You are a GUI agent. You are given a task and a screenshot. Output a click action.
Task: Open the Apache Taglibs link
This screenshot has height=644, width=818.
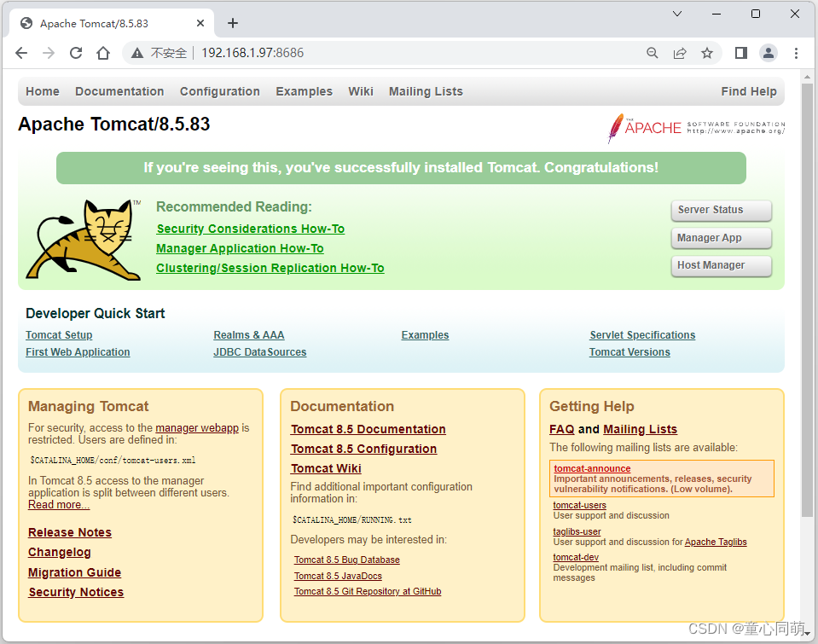coord(716,542)
